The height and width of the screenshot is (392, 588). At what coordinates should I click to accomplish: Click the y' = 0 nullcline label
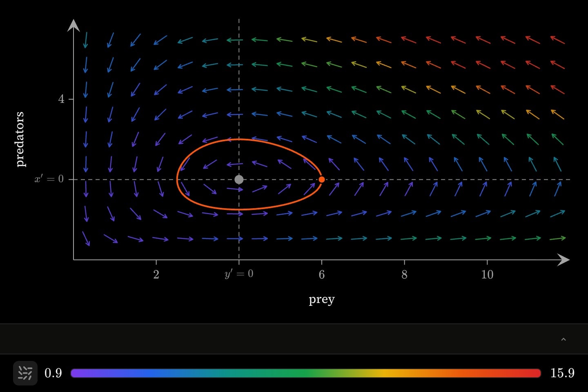239,274
